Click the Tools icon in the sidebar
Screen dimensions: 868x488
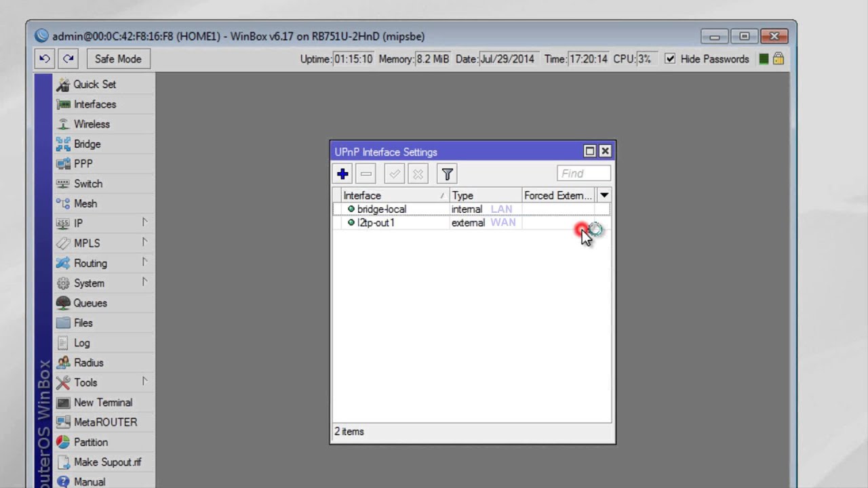(63, 382)
